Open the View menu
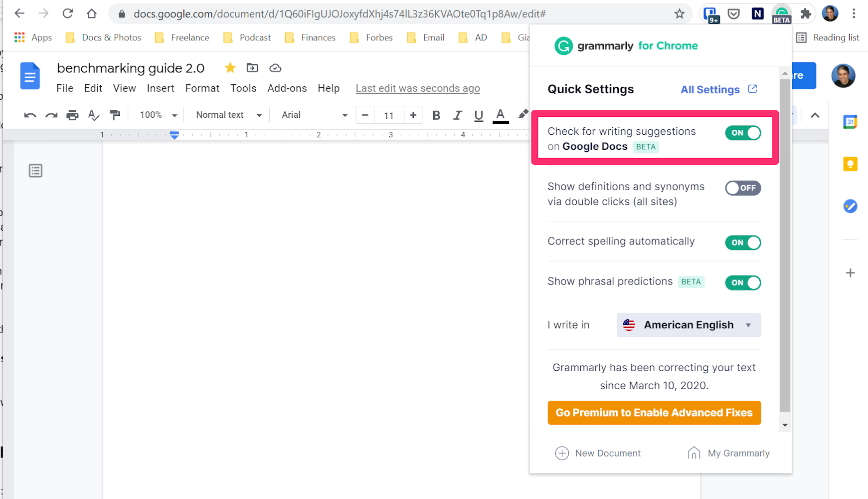This screenshot has height=499, width=868. (124, 88)
